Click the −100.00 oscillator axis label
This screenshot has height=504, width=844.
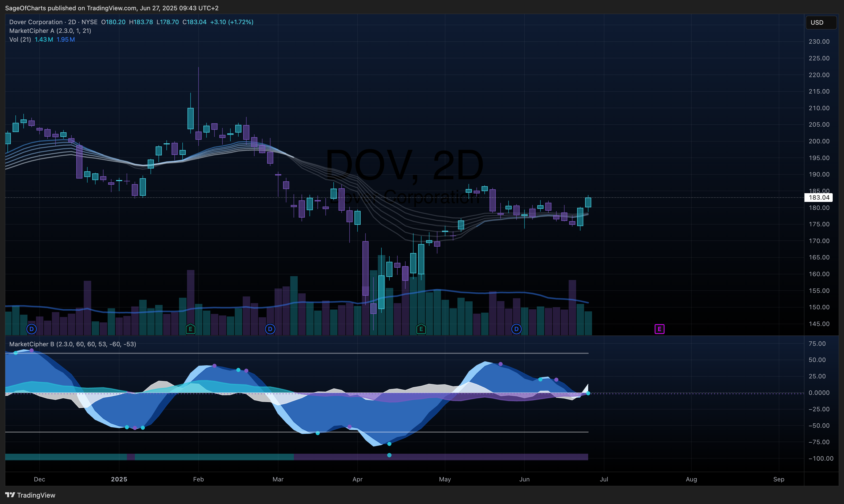click(821, 458)
